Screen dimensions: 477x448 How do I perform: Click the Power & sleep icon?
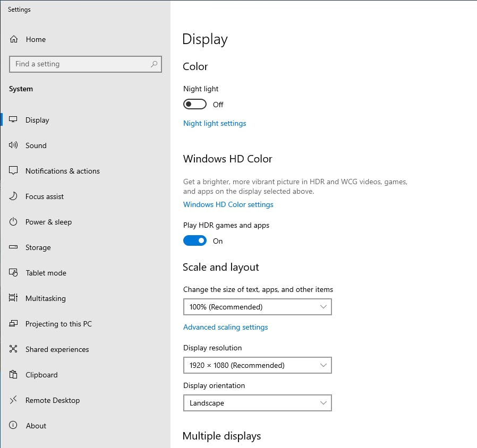(x=13, y=221)
